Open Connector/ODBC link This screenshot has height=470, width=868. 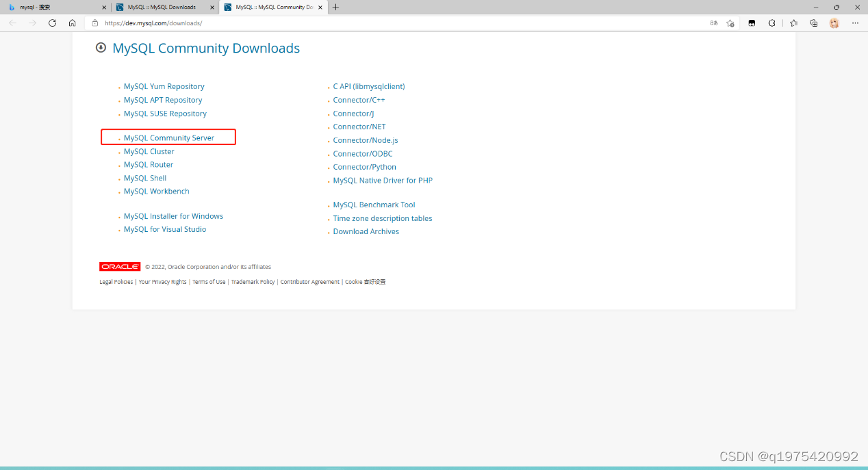pyautogui.click(x=363, y=153)
